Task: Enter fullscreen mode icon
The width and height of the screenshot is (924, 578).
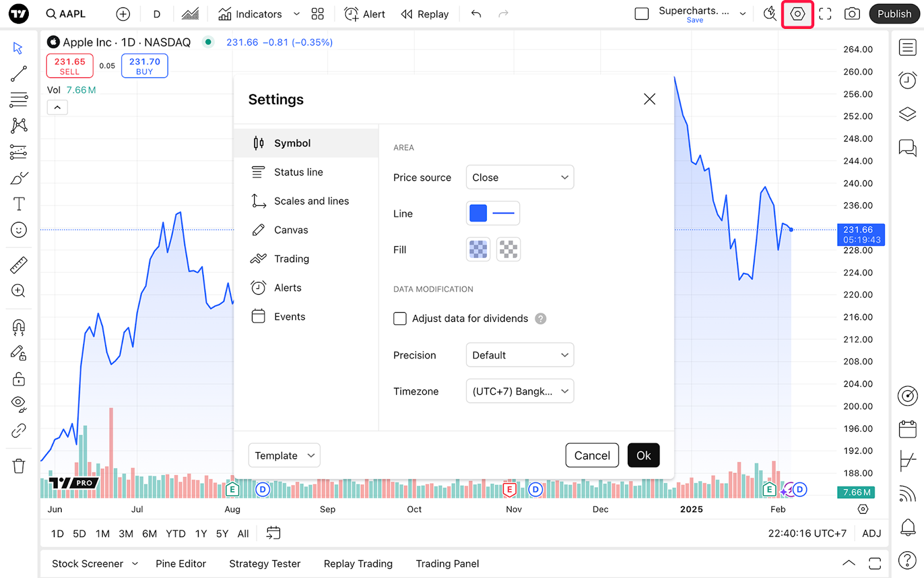Action: click(x=825, y=14)
